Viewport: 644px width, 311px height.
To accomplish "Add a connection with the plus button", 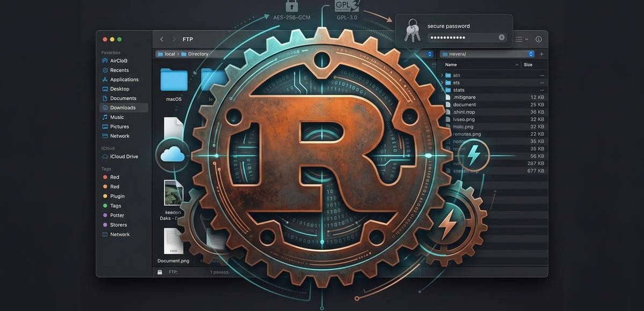I will 541,54.
